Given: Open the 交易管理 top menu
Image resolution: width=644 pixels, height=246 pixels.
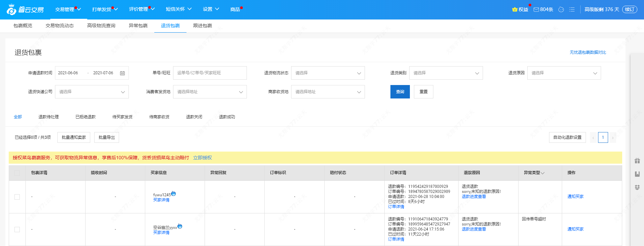Looking at the screenshot, I should point(68,9).
